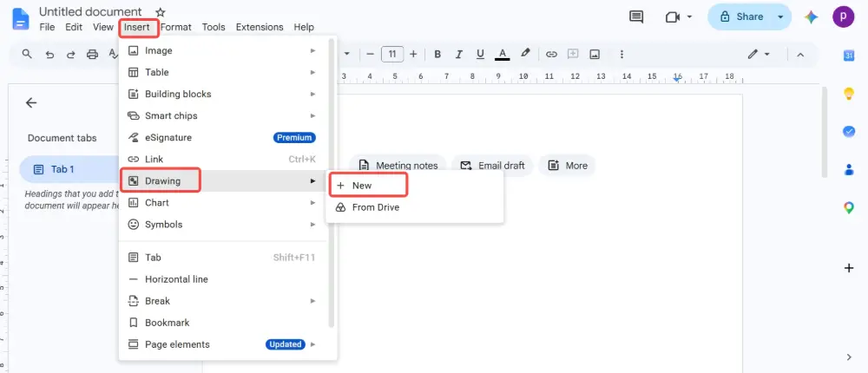The height and width of the screenshot is (373, 868).
Task: Open the File menu
Action: click(47, 27)
